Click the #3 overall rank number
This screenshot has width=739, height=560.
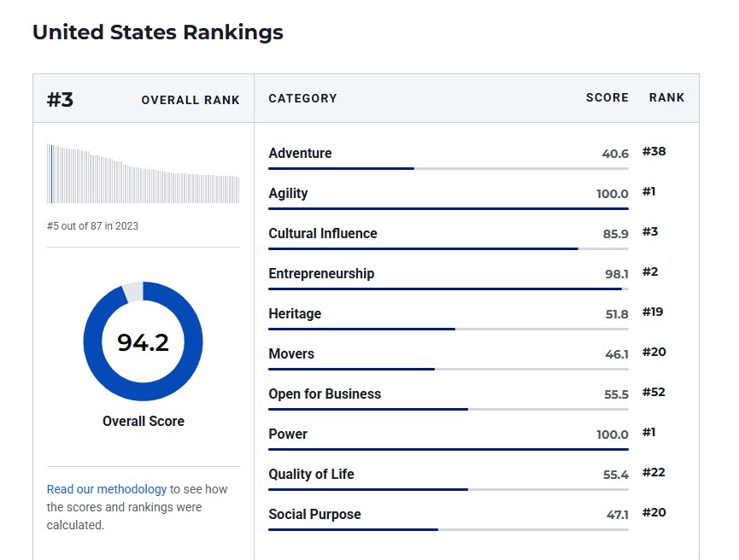tap(60, 100)
